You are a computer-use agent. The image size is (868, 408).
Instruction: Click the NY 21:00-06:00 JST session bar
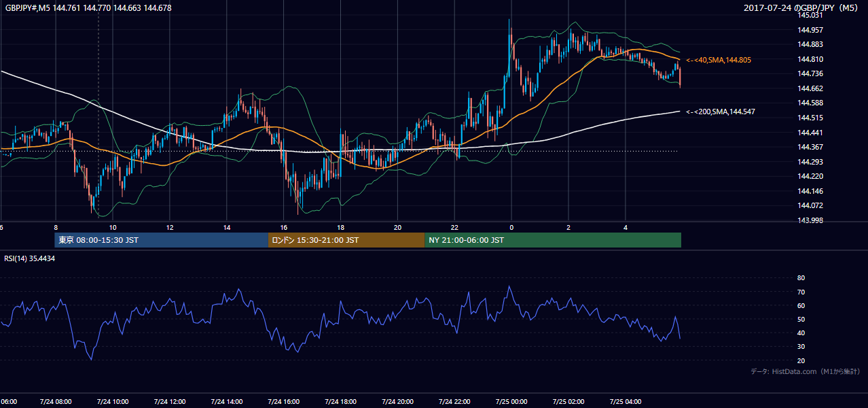[x=553, y=240]
